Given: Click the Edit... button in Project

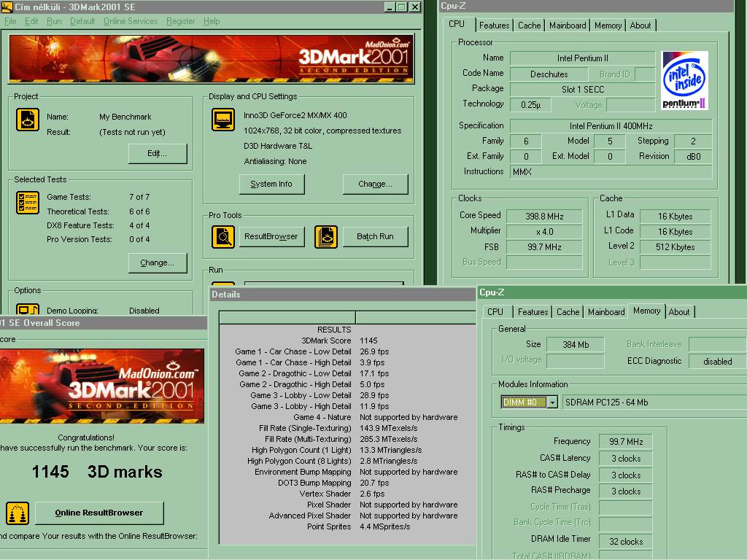Looking at the screenshot, I should coord(158,153).
